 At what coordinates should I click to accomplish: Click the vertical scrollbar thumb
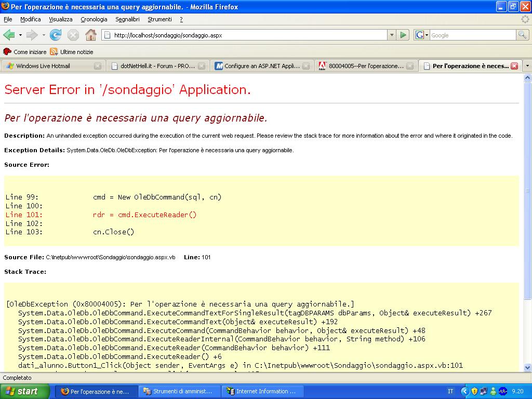point(528,190)
